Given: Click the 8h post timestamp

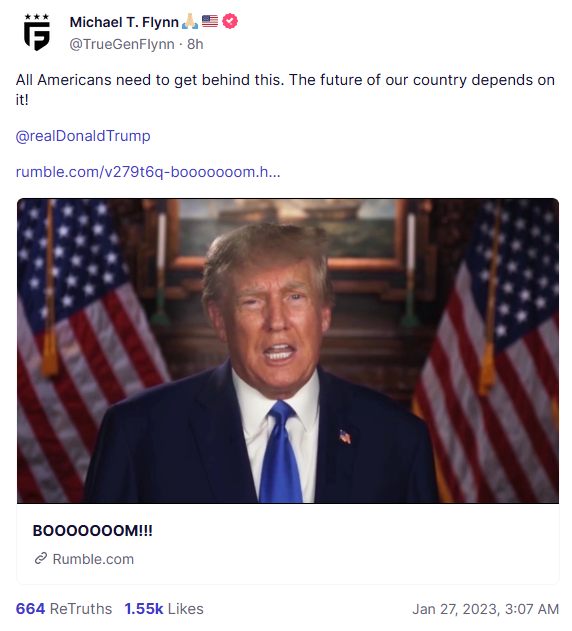Looking at the screenshot, I should (195, 44).
